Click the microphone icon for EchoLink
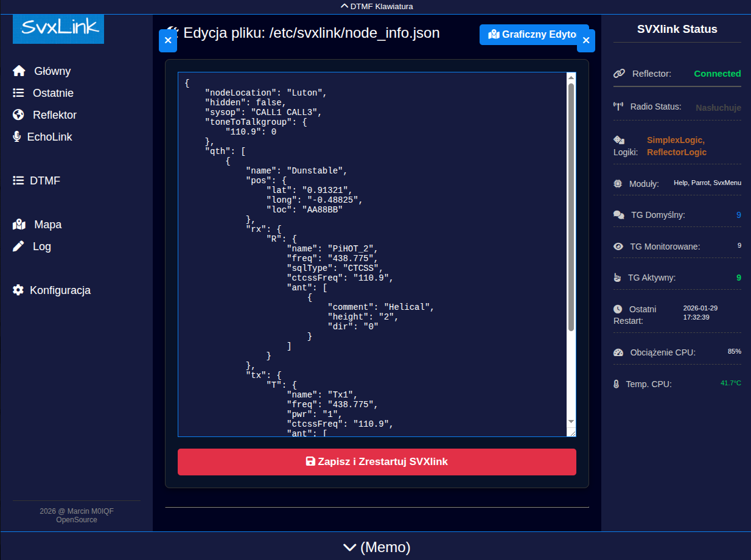The image size is (751, 560). (17, 137)
